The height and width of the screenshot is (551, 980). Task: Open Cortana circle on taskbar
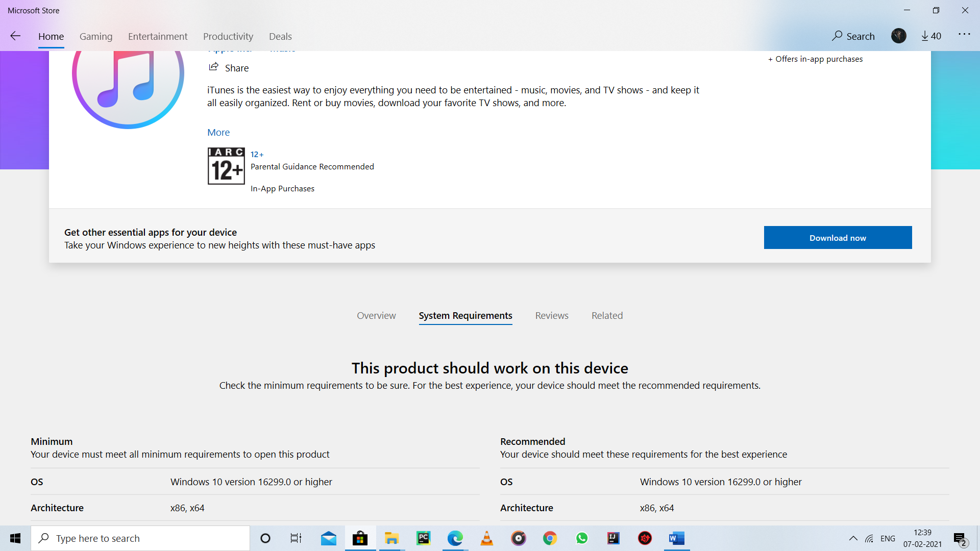(265, 538)
